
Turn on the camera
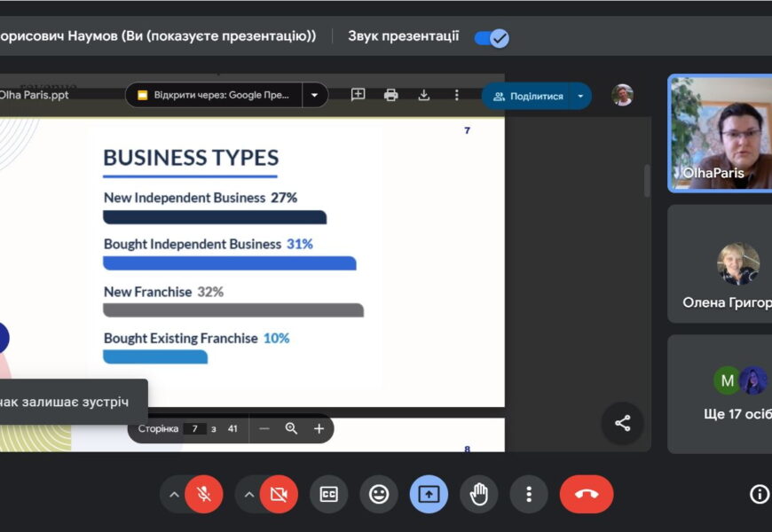279,495
